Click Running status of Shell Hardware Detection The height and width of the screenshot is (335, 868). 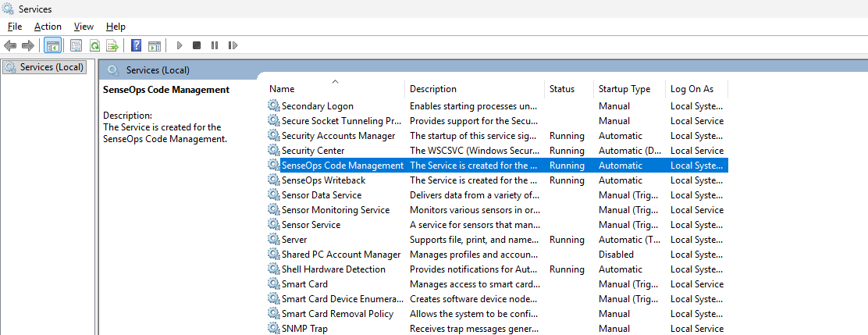[567, 269]
